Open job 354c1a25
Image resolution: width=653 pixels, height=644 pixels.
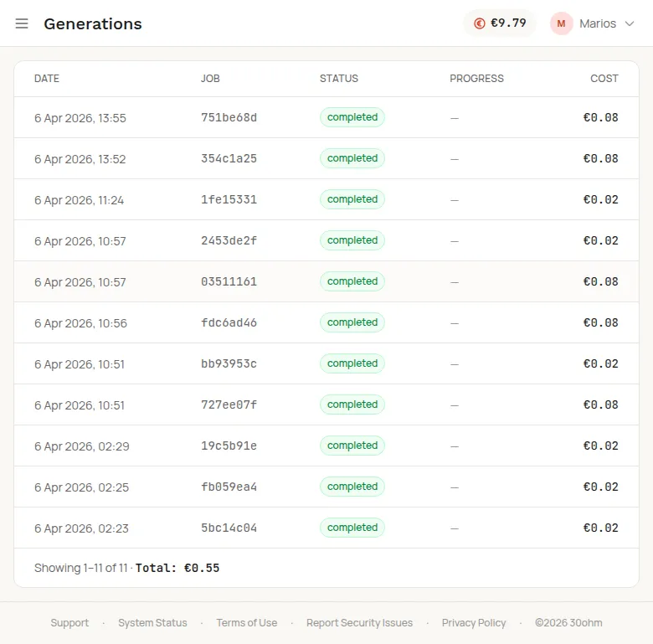pyautogui.click(x=229, y=159)
